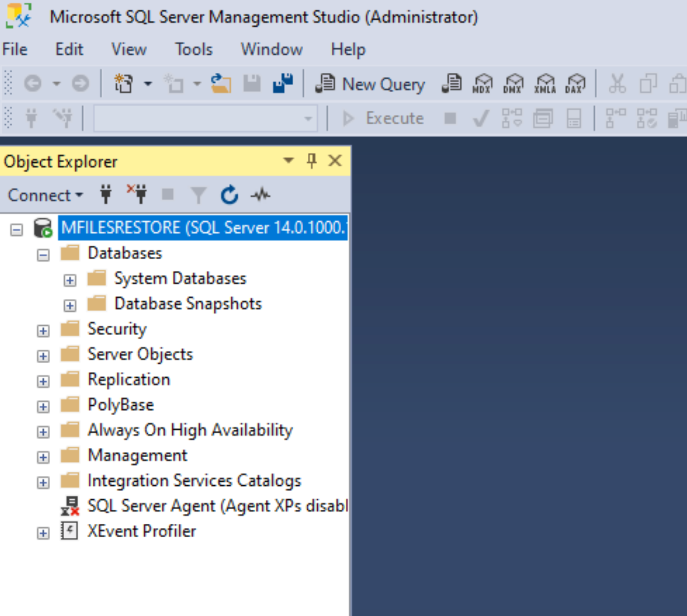Open the New Project dropdown arrow

point(148,84)
